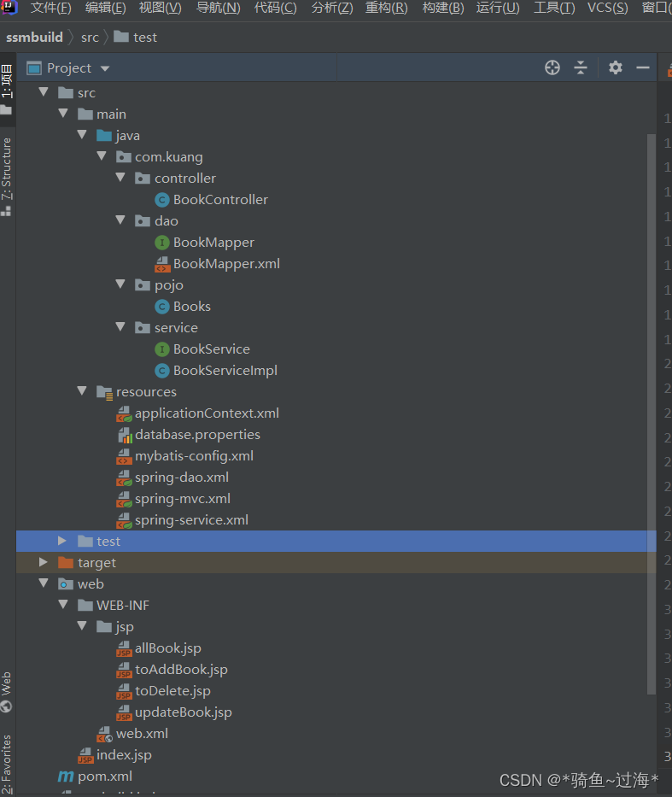Collapse the dao package

point(120,220)
